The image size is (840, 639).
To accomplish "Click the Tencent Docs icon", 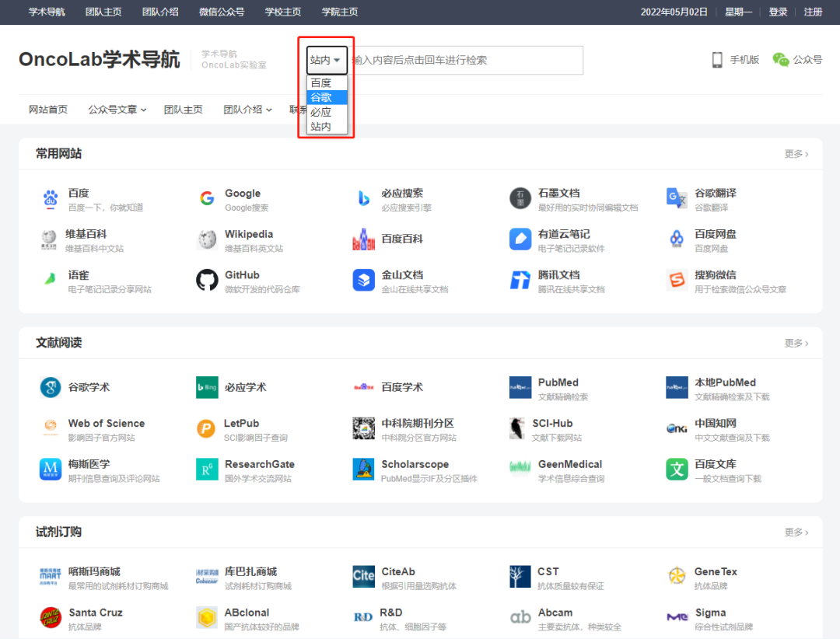I will tap(520, 280).
